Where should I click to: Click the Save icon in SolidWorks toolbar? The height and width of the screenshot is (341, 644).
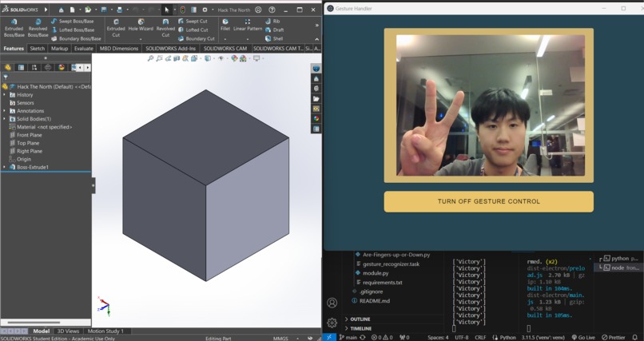pos(104,10)
